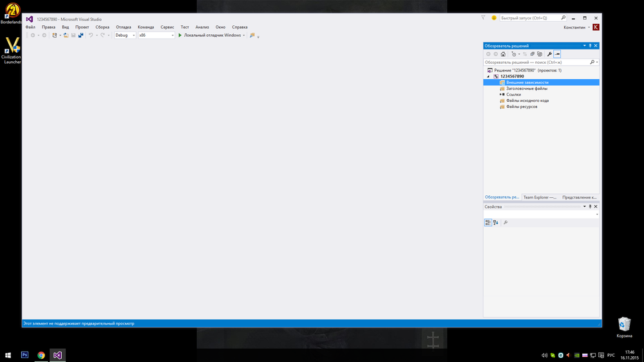Open the Свойства object selector dropdown

pyautogui.click(x=597, y=214)
